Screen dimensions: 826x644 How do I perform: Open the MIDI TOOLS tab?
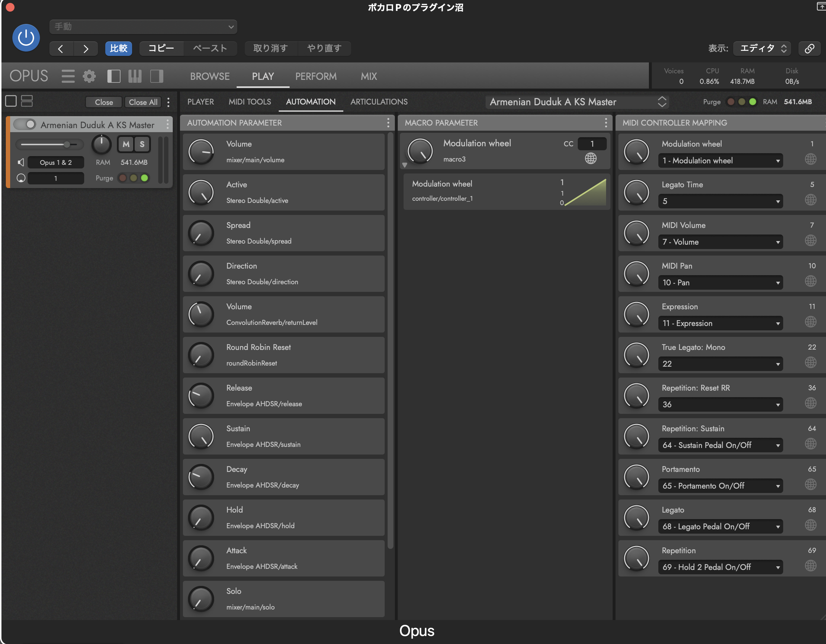[250, 102]
